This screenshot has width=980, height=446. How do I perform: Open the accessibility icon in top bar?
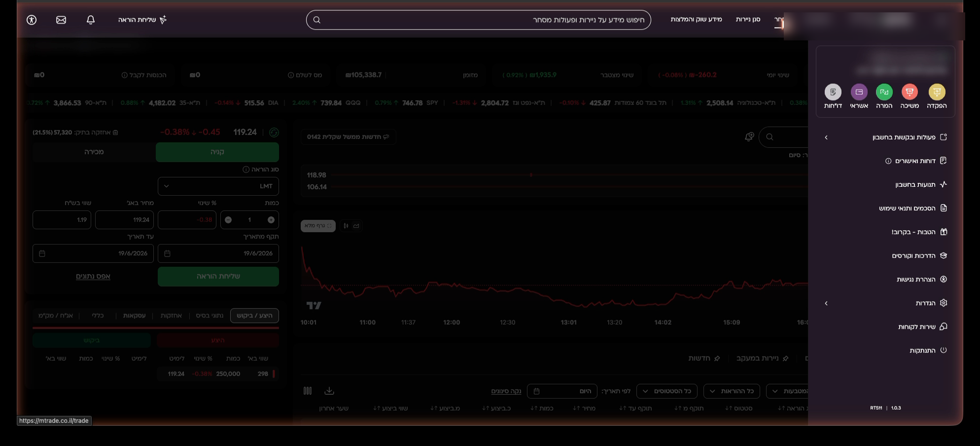[x=32, y=20]
